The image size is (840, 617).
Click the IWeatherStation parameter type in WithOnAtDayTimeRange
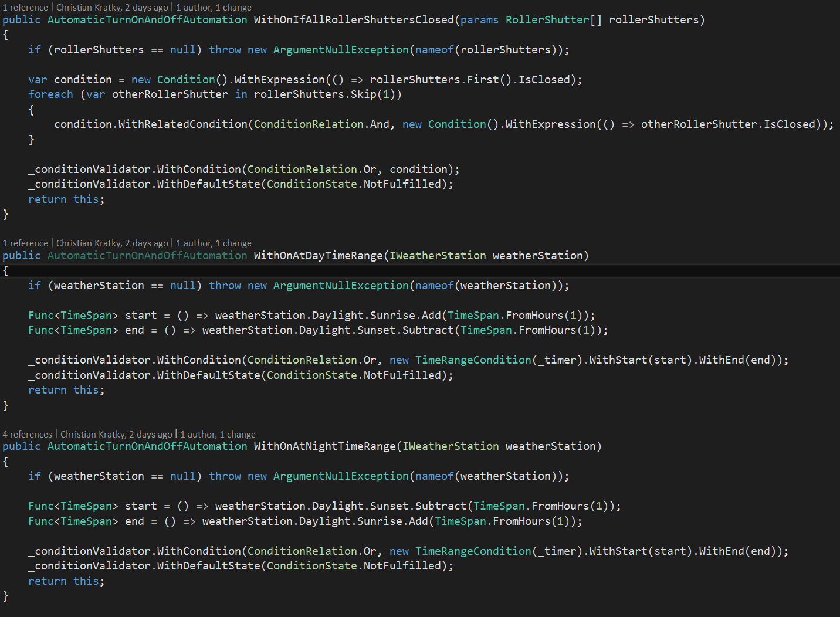tap(437, 255)
